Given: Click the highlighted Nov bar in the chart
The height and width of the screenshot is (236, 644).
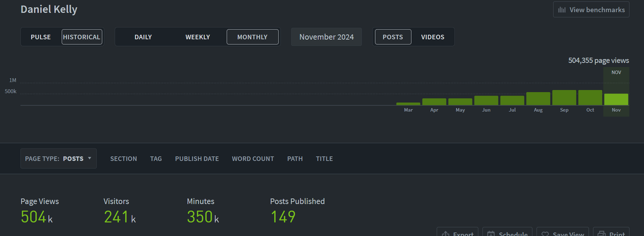Looking at the screenshot, I should click(x=616, y=99).
